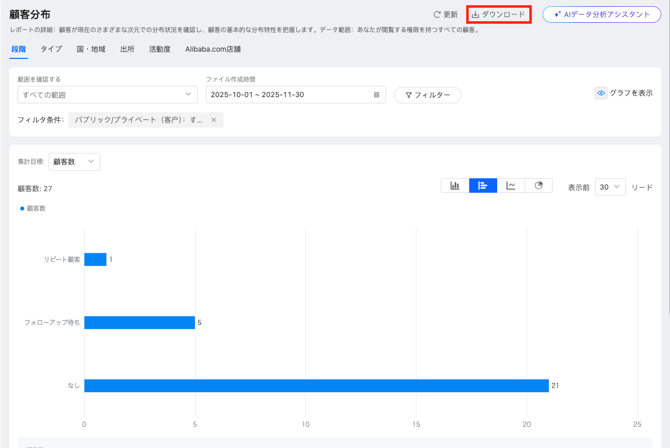Switch to pie chart view
This screenshot has width=670, height=448.
[x=539, y=186]
